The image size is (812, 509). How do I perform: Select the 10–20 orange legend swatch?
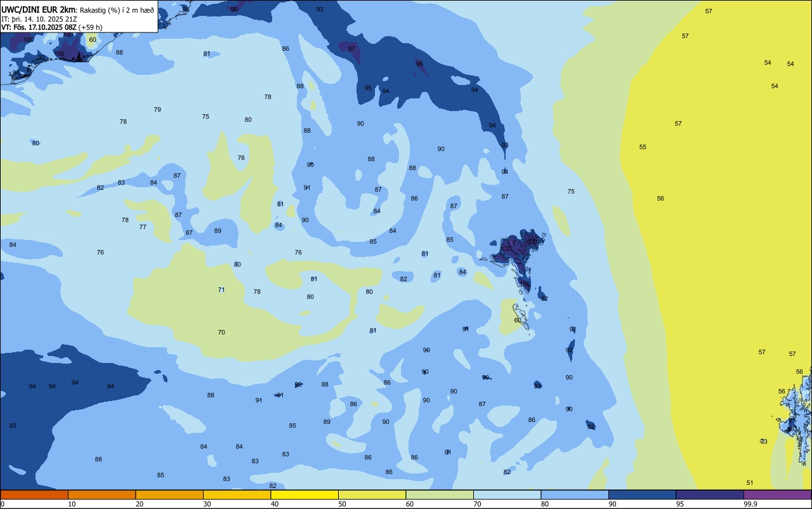point(101,494)
